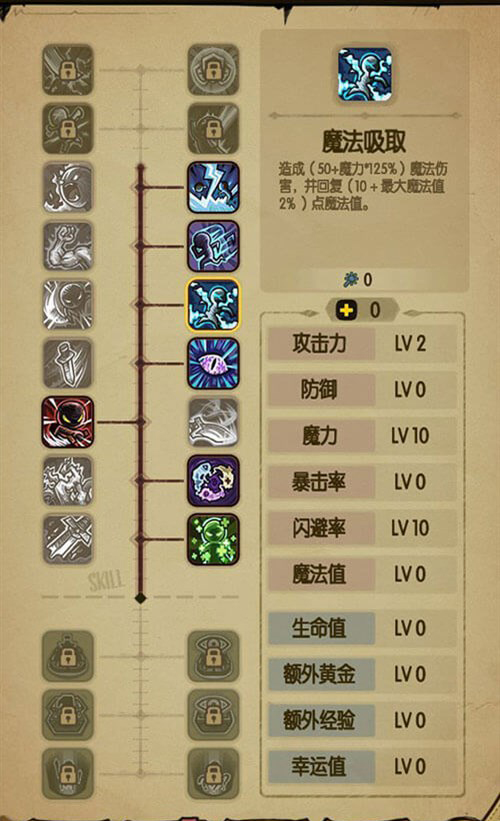The image size is (500, 821).
Task: Click the greyed shouting face skill icon
Action: click(68, 187)
